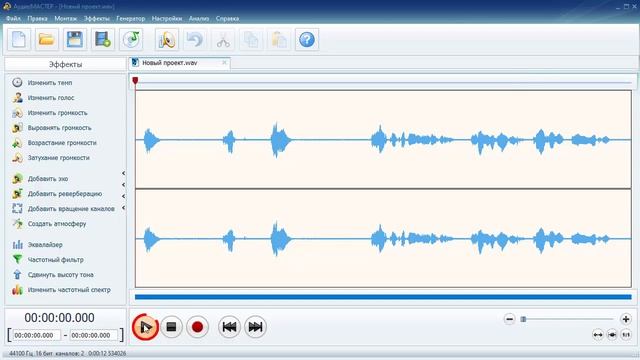Open the Анализ menu

click(x=199, y=18)
